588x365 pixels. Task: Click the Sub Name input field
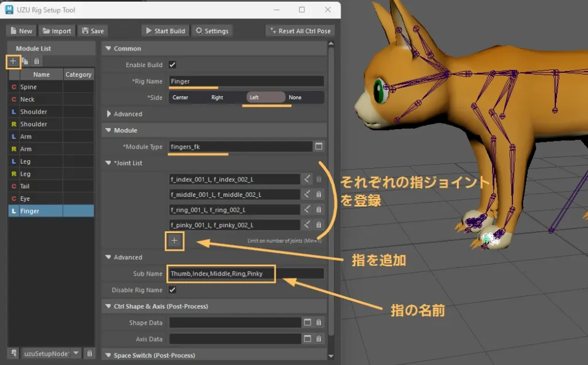(x=246, y=274)
